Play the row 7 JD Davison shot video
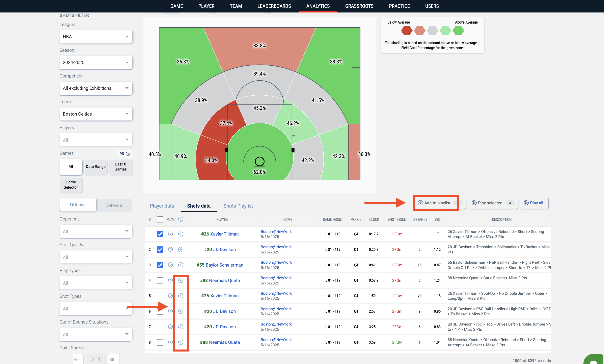Screen dimensions: 604x364 pyautogui.click(x=170, y=327)
